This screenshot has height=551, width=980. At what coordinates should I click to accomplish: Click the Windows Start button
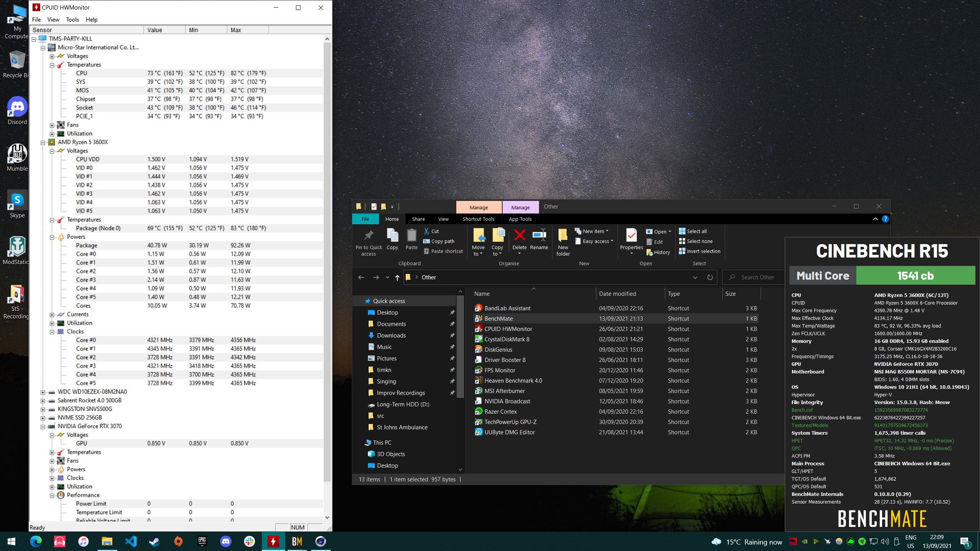click(11, 541)
